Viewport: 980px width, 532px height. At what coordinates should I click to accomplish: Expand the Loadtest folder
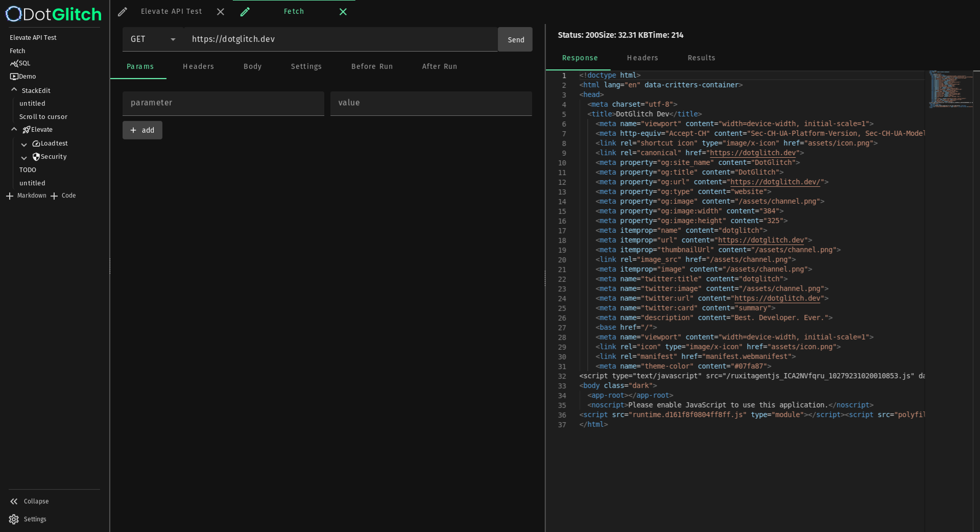pyautogui.click(x=24, y=144)
